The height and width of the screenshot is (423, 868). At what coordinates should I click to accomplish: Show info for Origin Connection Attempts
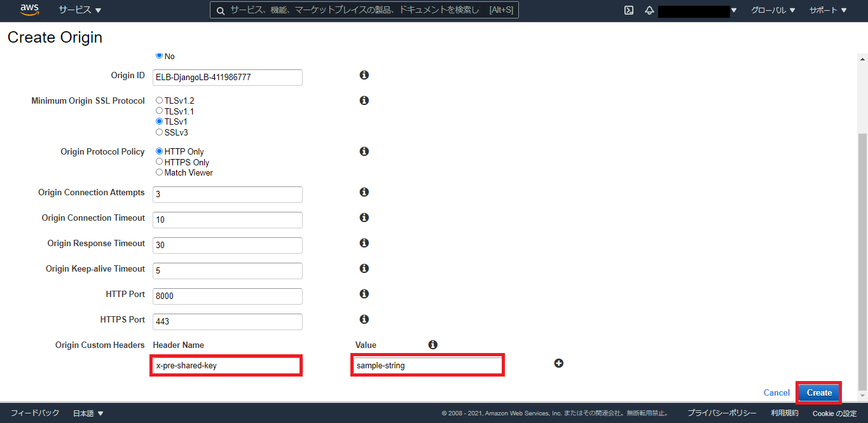(364, 192)
